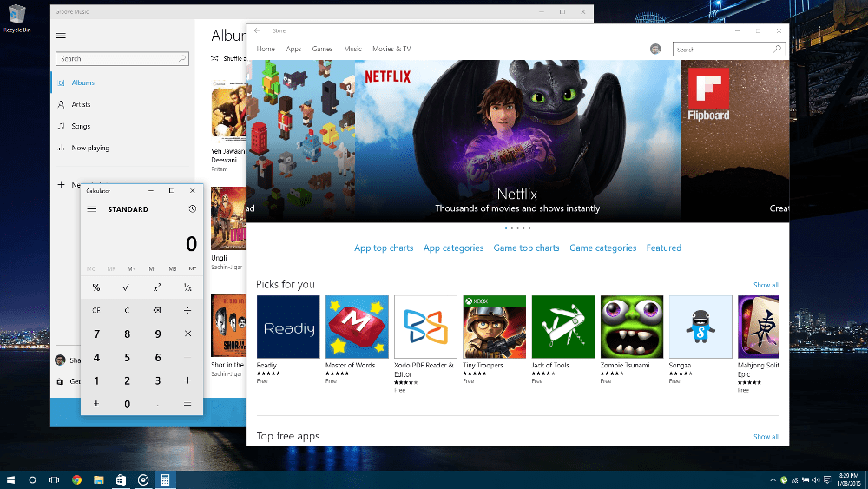
Task: Open Chrome from the taskbar
Action: pos(76,480)
